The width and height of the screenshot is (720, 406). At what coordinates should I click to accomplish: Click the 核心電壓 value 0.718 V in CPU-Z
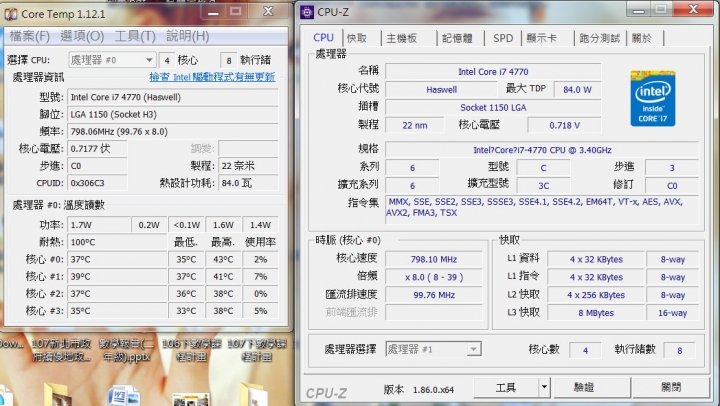coord(564,125)
